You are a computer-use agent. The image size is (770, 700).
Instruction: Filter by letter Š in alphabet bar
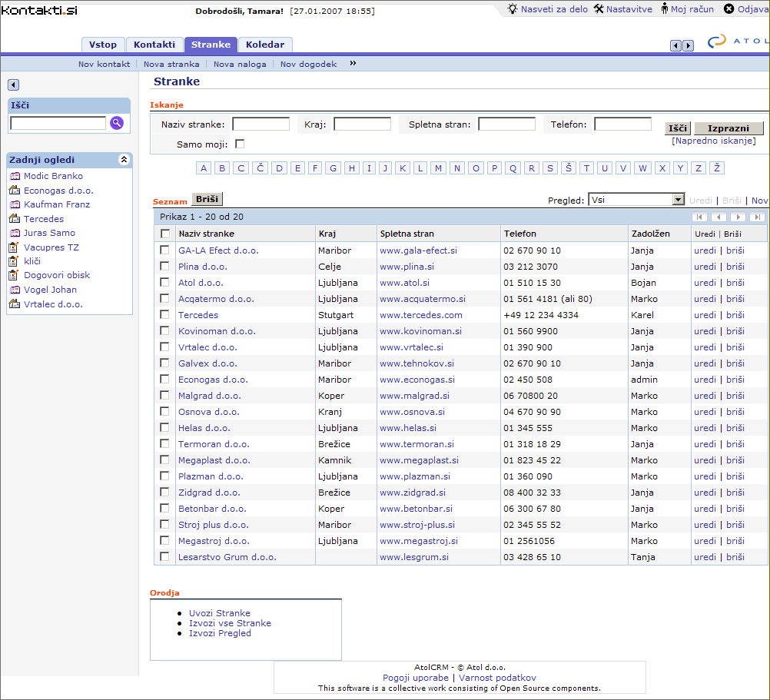point(568,168)
